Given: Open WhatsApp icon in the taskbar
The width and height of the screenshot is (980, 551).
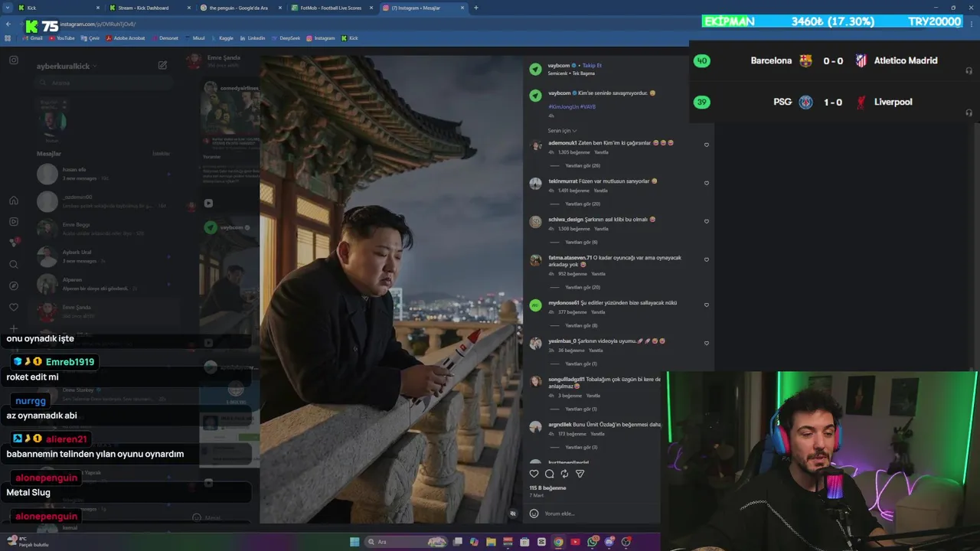Looking at the screenshot, I should point(593,542).
